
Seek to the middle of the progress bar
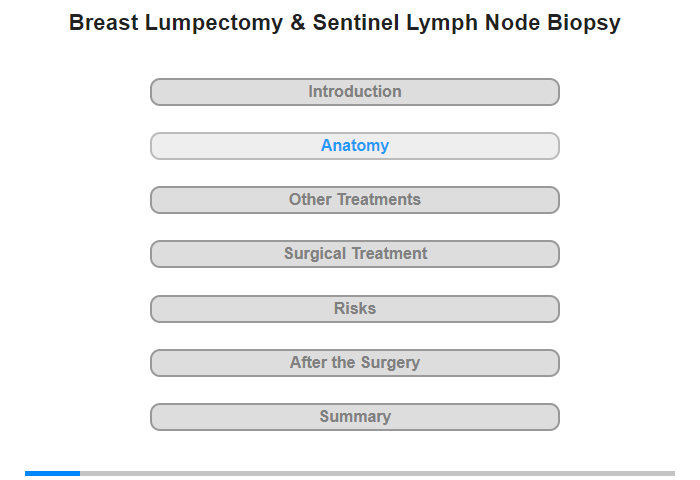(x=350, y=473)
